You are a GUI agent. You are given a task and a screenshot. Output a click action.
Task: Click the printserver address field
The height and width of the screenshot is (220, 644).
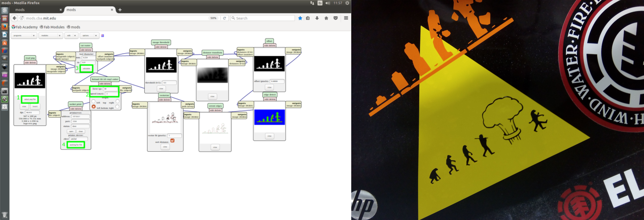coord(80,117)
